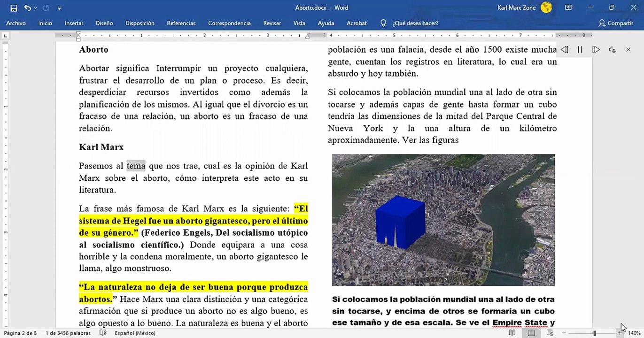This screenshot has width=644, height=338.
Task: Click the '¿Qué desea hacer?' search field
Action: pos(415,23)
